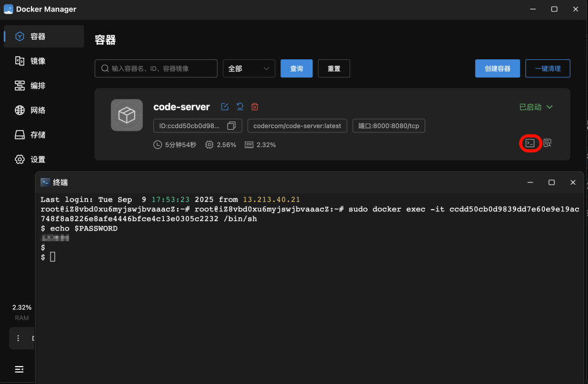Click the uptime clock icon

pos(157,145)
